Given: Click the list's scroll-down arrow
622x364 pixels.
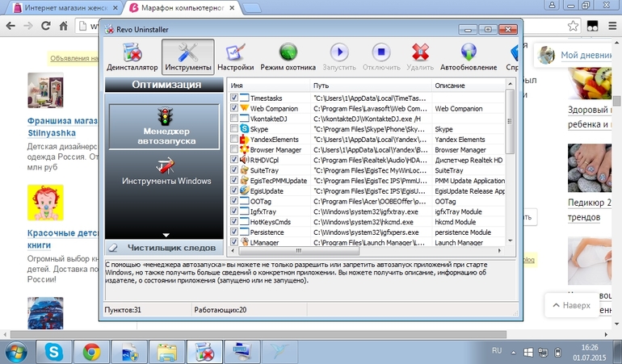Looking at the screenshot, I should (511, 241).
